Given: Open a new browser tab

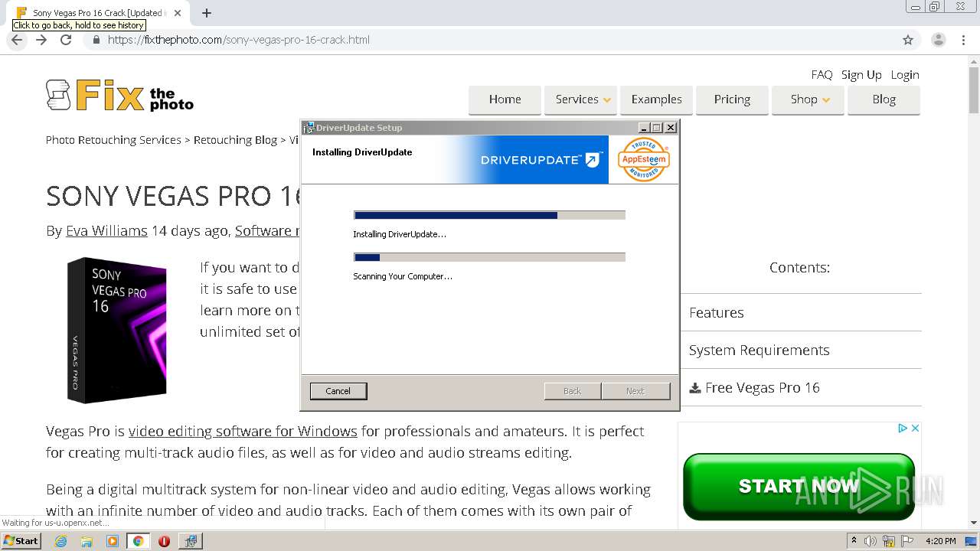Looking at the screenshot, I should tap(207, 13).
